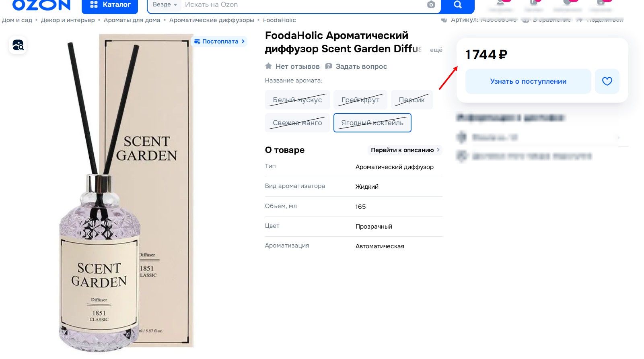Open the Ароматы для дома breadcrumb

(x=132, y=20)
